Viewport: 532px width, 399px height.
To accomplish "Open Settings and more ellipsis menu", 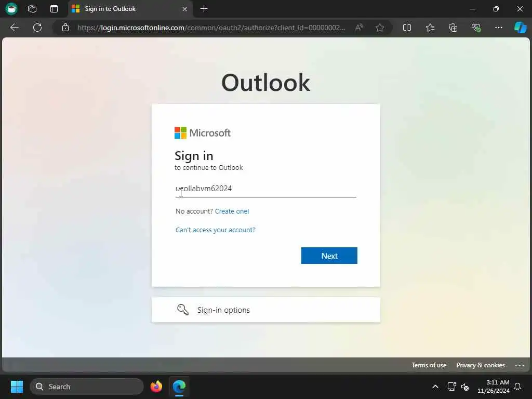I will [498, 28].
